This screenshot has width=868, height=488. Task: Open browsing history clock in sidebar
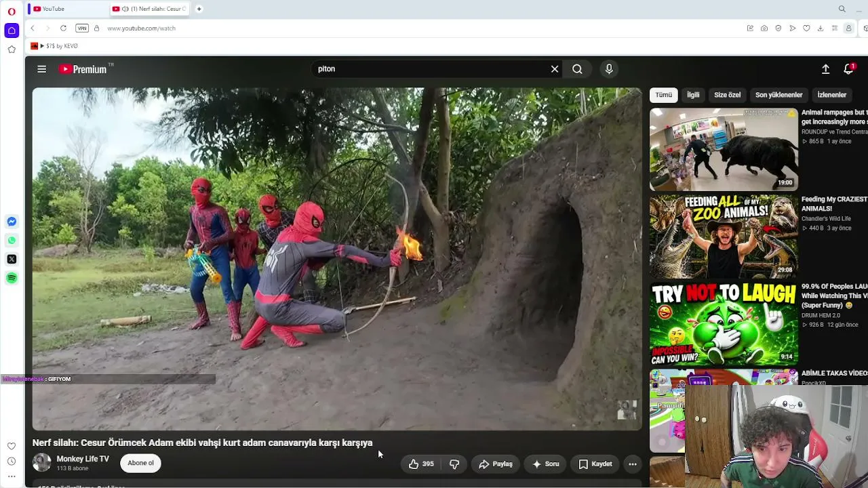[12, 462]
